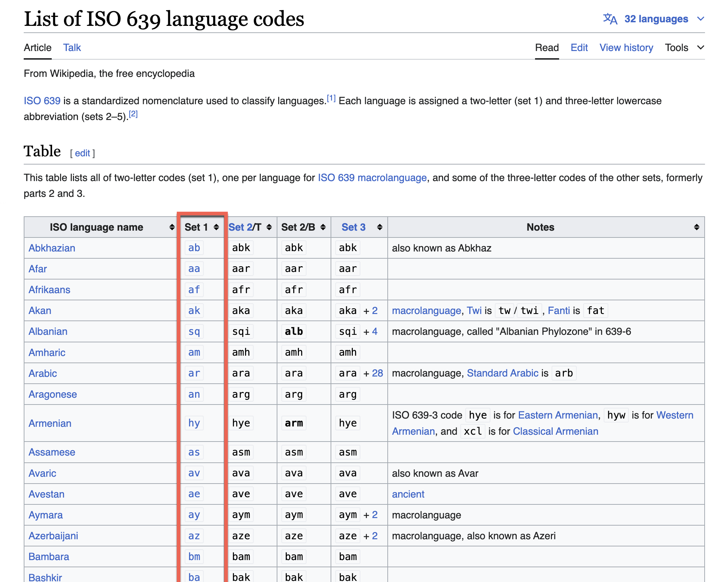Open the 32 languages dropdown
The image size is (728, 582).
click(x=656, y=19)
